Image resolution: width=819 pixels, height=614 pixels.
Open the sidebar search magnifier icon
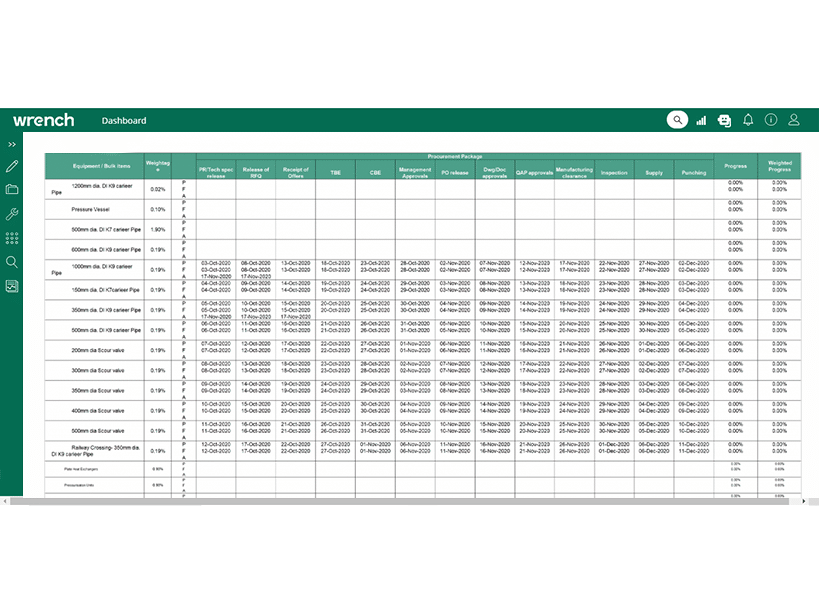click(x=11, y=262)
